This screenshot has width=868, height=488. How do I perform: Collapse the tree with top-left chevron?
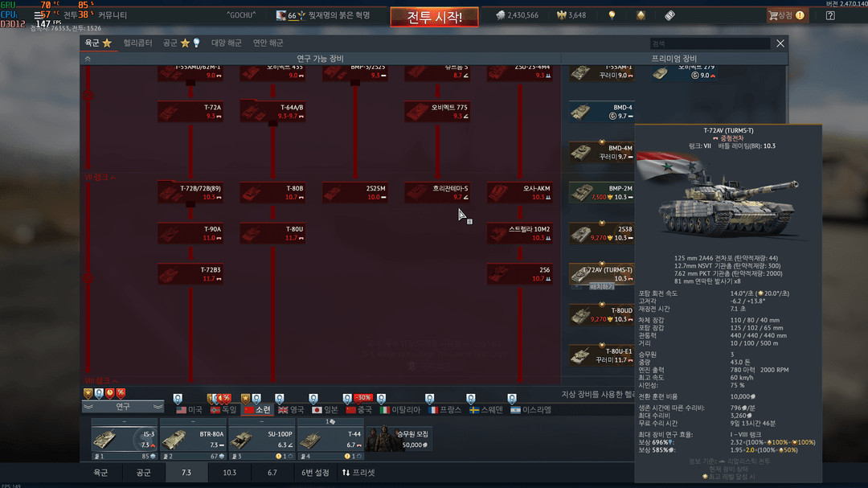click(x=88, y=59)
